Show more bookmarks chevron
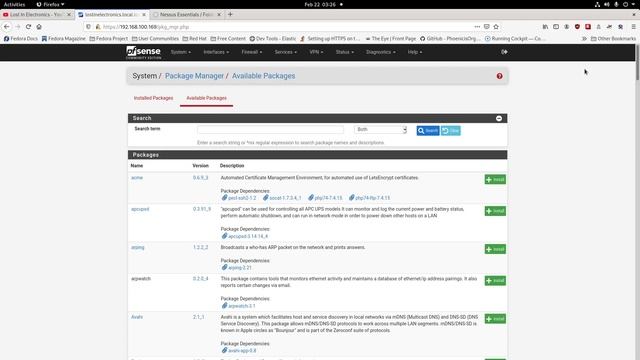The image size is (640, 360). coord(584,38)
